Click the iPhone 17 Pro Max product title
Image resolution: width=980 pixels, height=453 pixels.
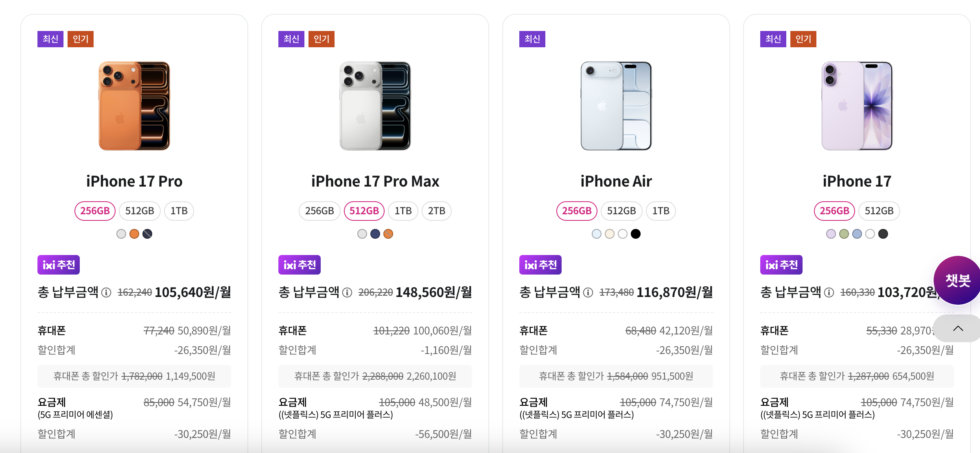[375, 181]
